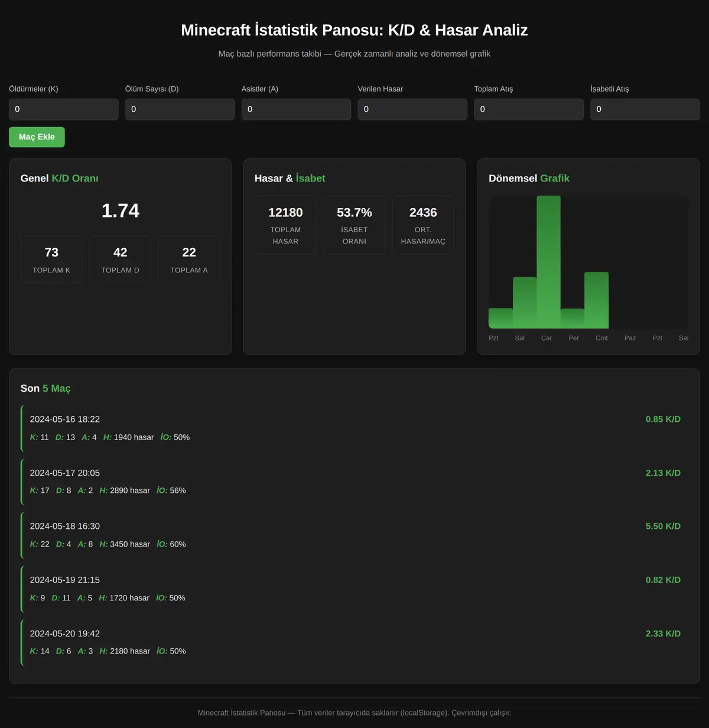The image size is (709, 728).
Task: Click the Dönemsel Grafik heading
Action: 529,178
